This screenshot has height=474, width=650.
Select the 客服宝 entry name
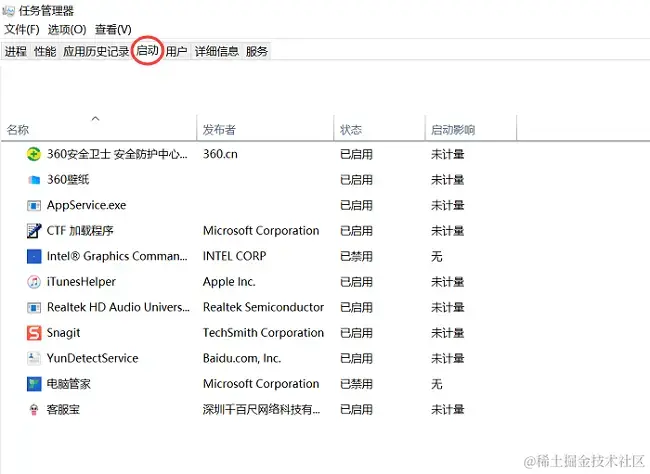click(x=63, y=410)
